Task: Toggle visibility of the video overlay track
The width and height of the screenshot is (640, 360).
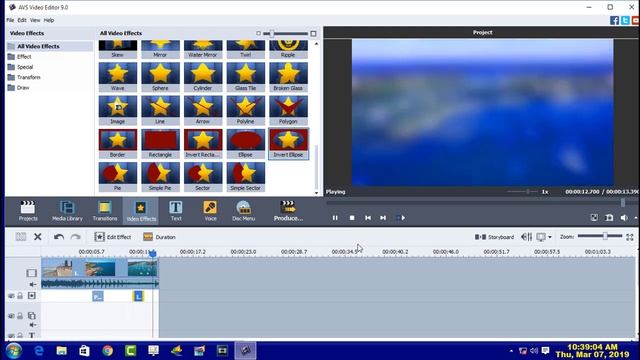Action: pyautogui.click(x=11, y=316)
